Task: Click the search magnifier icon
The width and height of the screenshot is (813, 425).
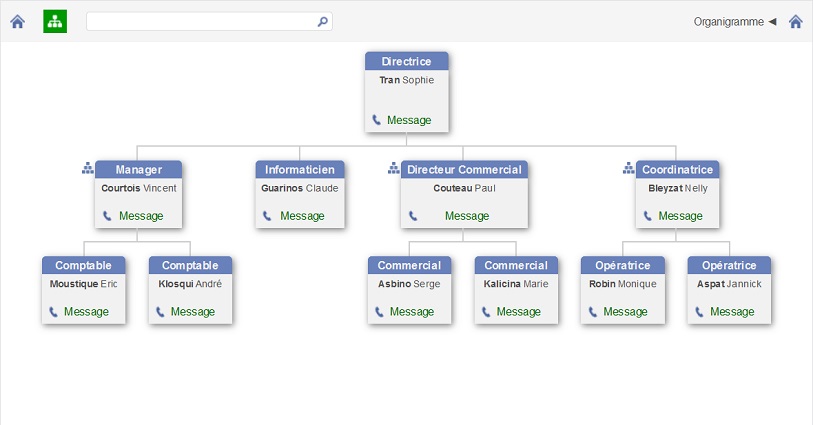Action: (323, 22)
